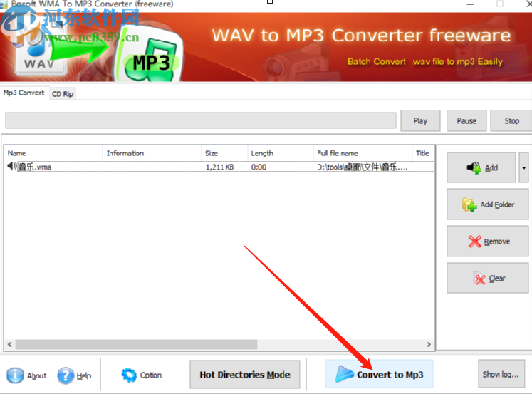Click the blue play icon on Convert
Viewport: 532px width, 394px height.
coord(345,374)
